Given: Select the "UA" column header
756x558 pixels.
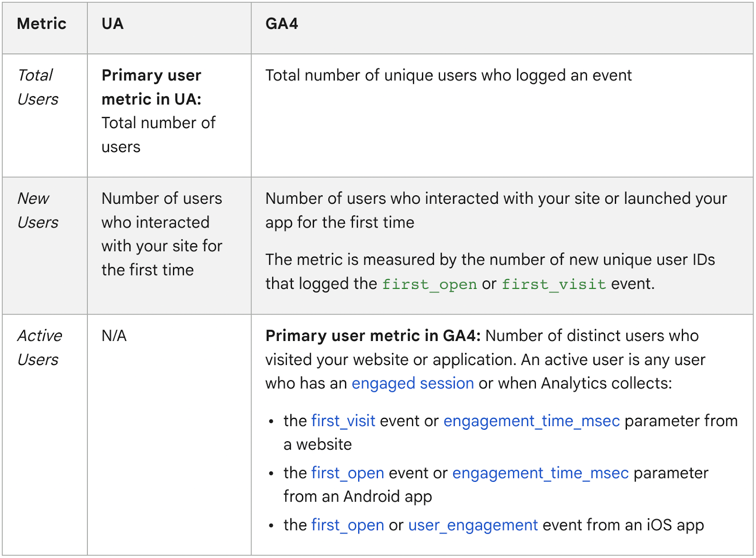Looking at the screenshot, I should pyautogui.click(x=112, y=24).
